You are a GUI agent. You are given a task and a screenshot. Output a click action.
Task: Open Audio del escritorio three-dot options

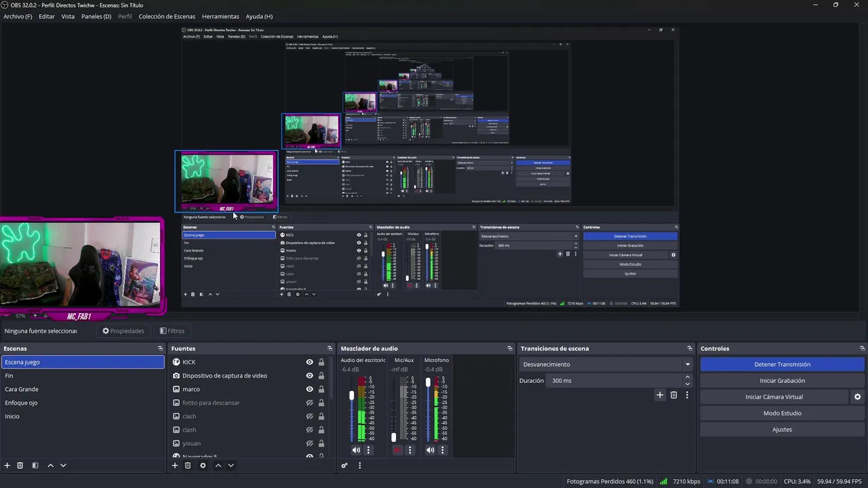pos(369,450)
